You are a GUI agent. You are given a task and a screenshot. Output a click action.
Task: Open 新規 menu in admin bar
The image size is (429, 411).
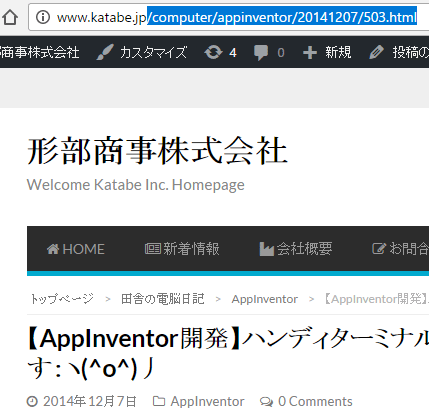[338, 52]
